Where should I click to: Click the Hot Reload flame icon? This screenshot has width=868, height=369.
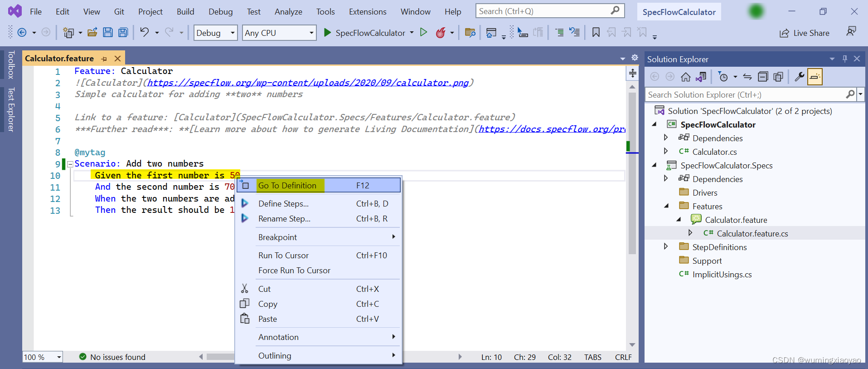(441, 32)
